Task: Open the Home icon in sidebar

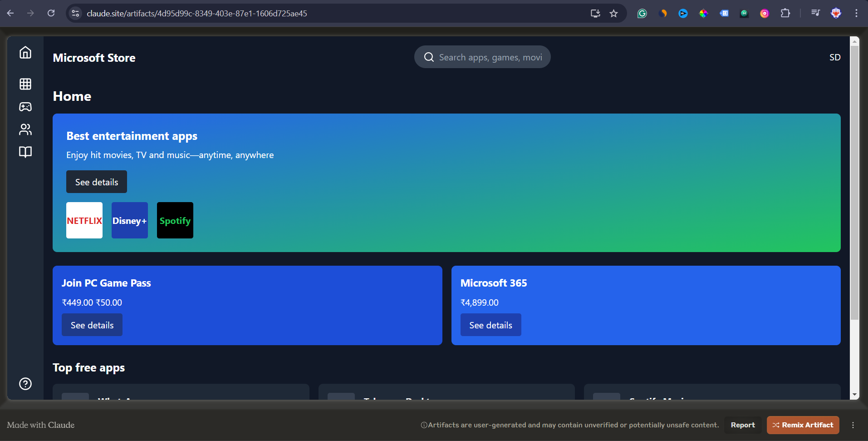Action: (x=25, y=53)
